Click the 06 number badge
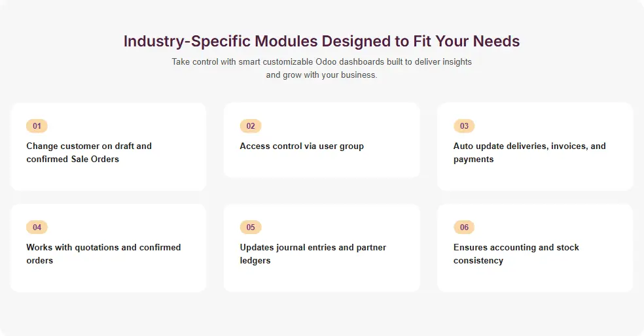The width and height of the screenshot is (644, 336). (x=464, y=227)
